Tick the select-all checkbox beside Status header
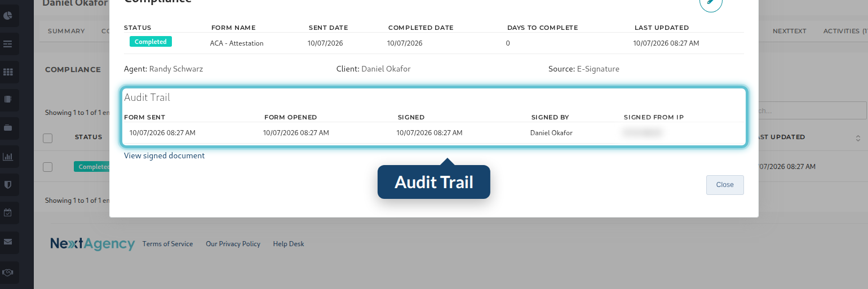This screenshot has width=868, height=289. point(48,138)
